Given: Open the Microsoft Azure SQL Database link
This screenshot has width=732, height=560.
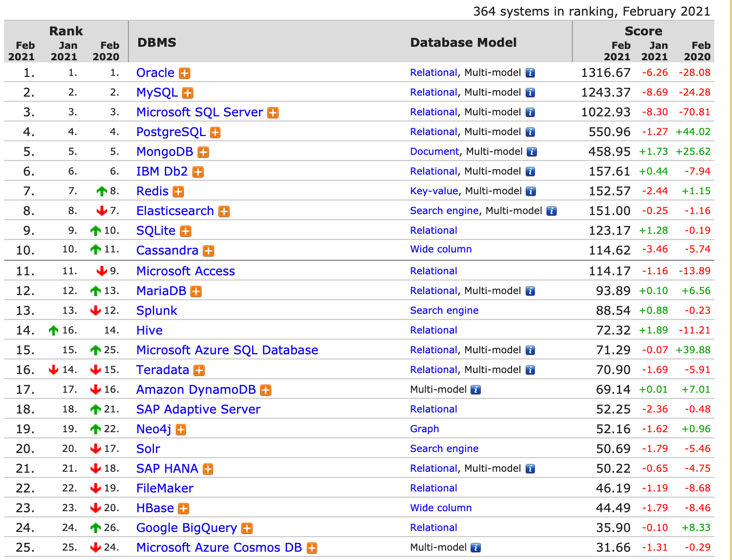Looking at the screenshot, I should (x=227, y=350).
